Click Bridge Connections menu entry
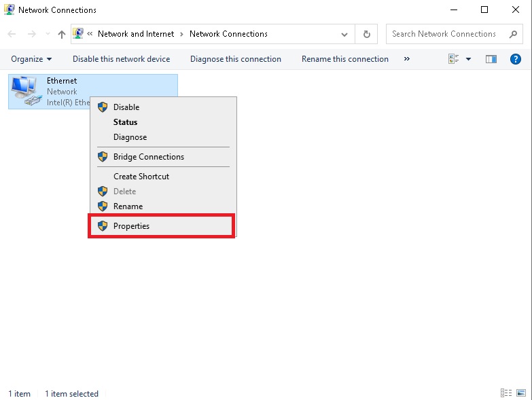This screenshot has height=400, width=532. (148, 157)
